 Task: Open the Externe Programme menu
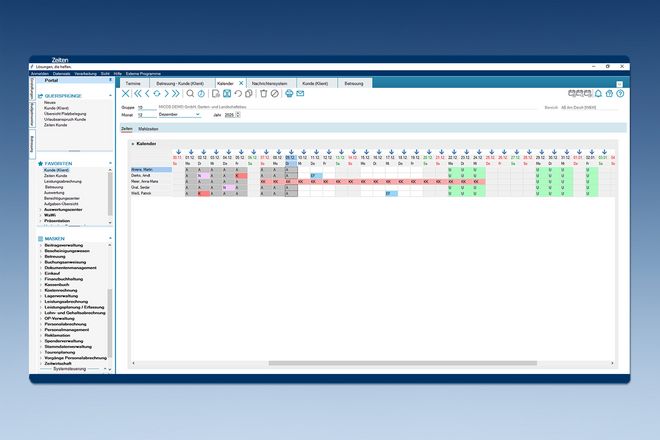click(143, 74)
